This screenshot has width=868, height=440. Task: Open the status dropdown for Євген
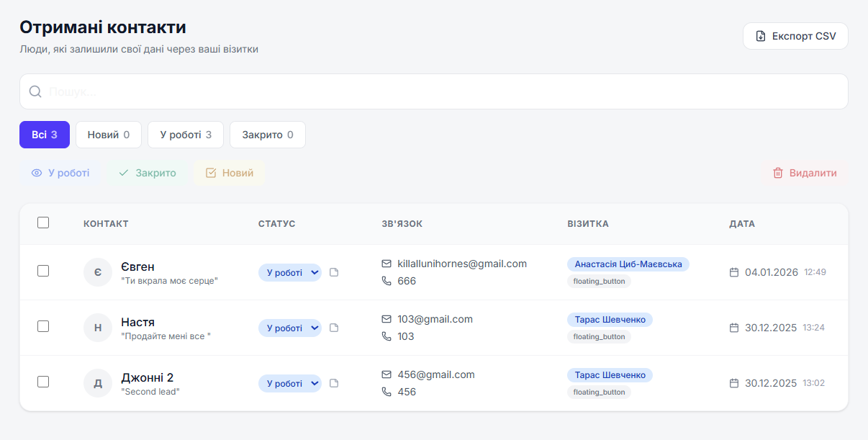(x=290, y=272)
